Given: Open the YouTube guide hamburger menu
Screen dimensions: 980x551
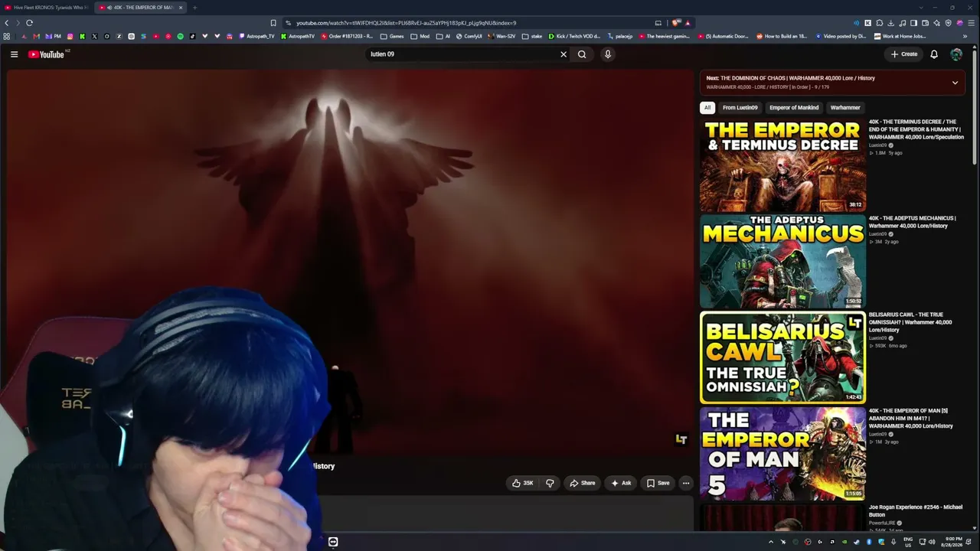Looking at the screenshot, I should 14,54.
